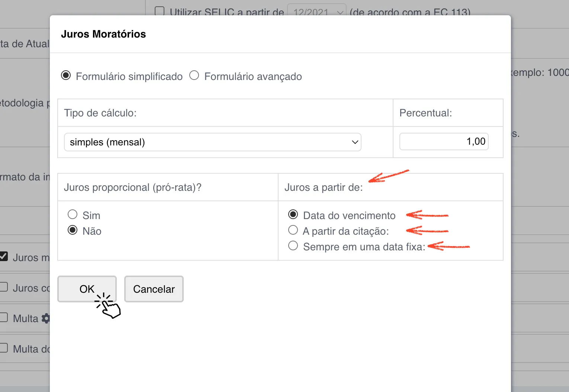Select Não for pró-rata interest
569x392 pixels.
coord(73,230)
